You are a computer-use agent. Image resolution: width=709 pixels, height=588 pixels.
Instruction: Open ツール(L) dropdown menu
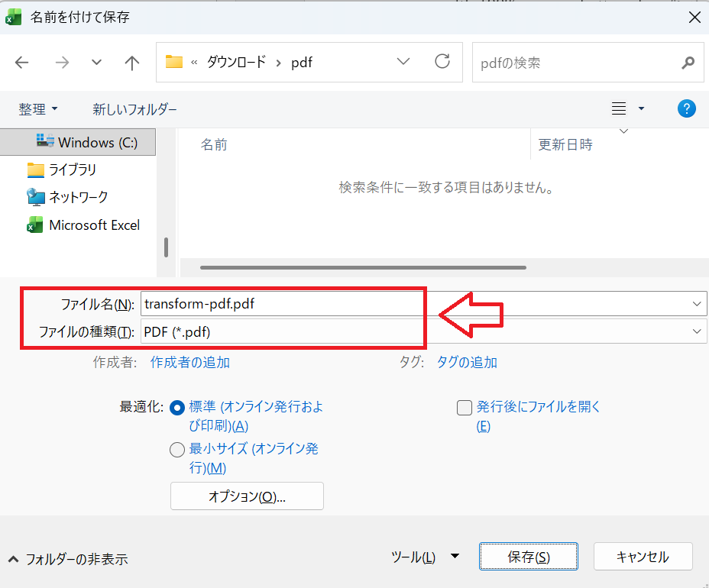point(425,557)
